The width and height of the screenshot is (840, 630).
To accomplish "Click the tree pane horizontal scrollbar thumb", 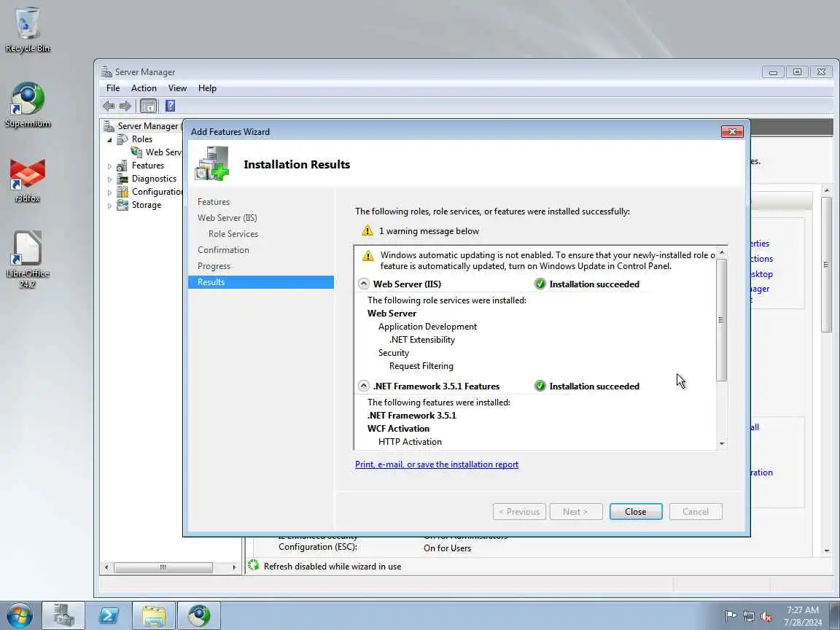I will pyautogui.click(x=163, y=567).
